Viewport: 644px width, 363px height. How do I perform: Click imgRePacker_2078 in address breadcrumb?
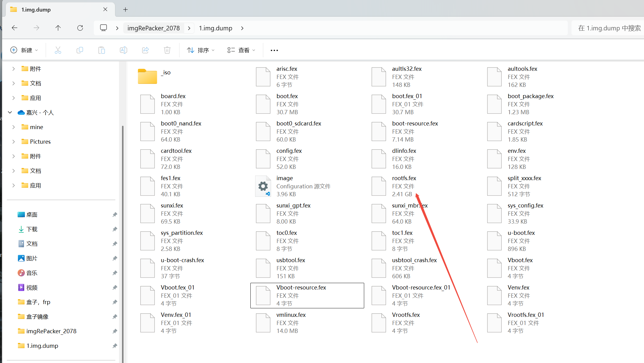click(154, 28)
